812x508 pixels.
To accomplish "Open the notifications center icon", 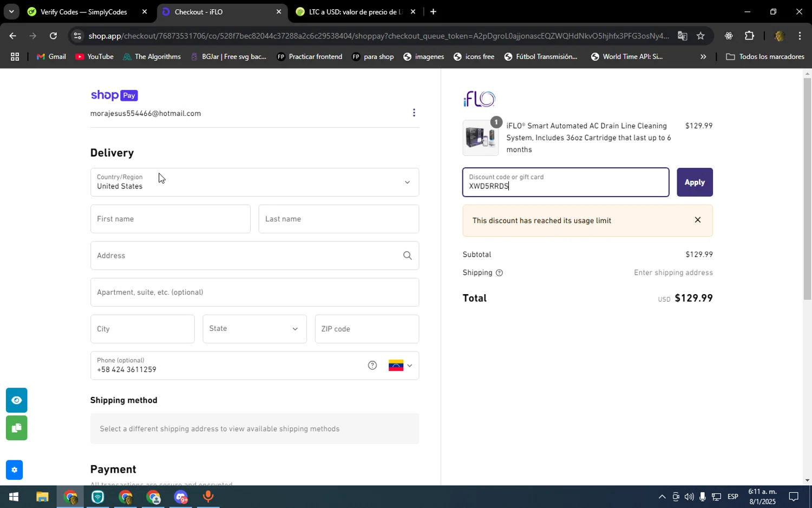I will (794, 497).
